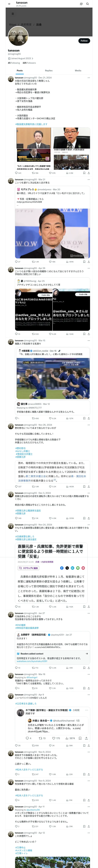Open search from the top header
Image resolution: width=98 pixels, height=868 pixels.
[x=88, y=4]
